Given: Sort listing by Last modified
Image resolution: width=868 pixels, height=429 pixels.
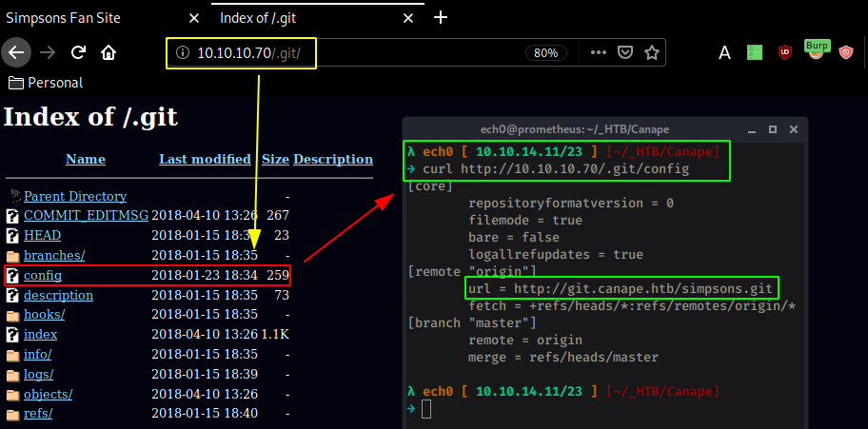Looking at the screenshot, I should 205,160.
